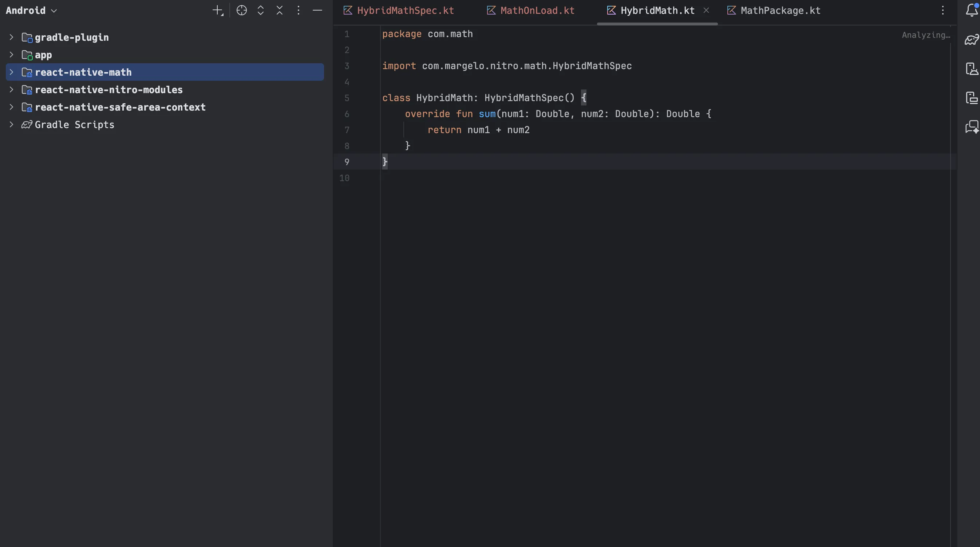Open notifications panel via the bell icon
980x547 pixels.
tap(971, 10)
